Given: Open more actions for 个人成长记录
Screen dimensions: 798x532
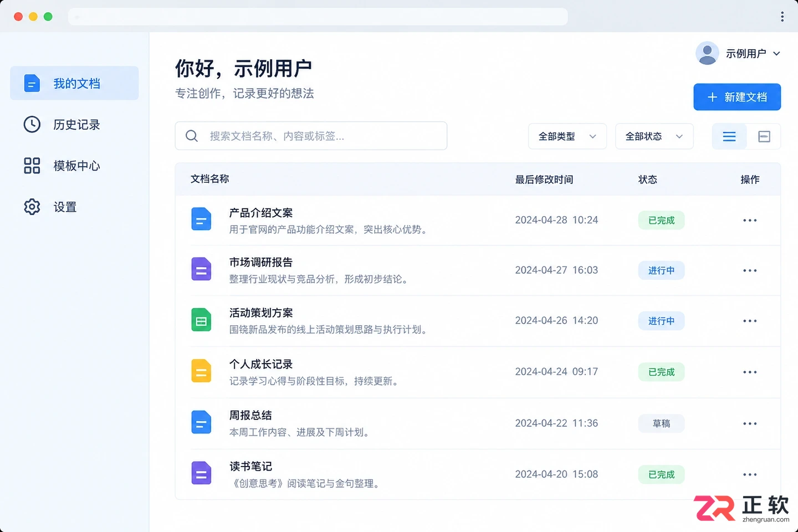Looking at the screenshot, I should point(750,372).
